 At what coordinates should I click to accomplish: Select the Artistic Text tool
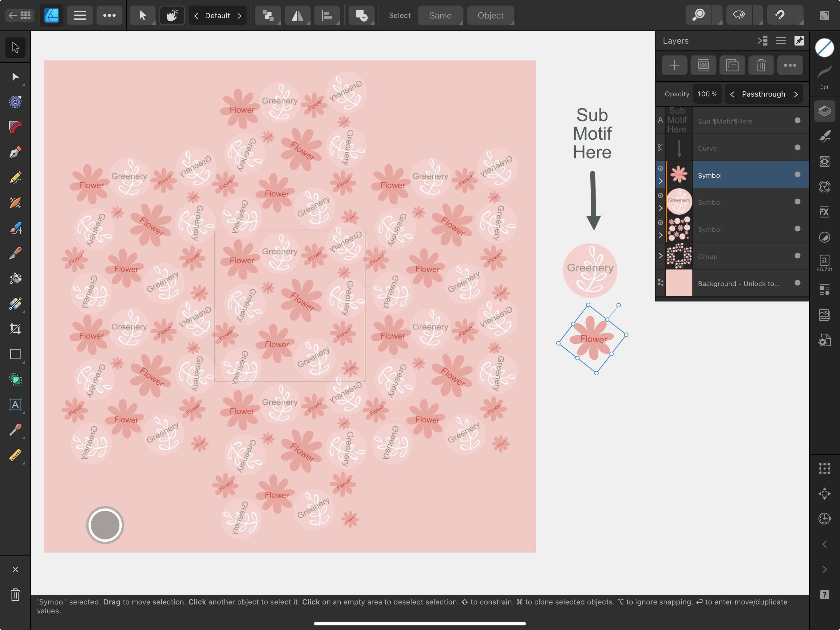15,404
